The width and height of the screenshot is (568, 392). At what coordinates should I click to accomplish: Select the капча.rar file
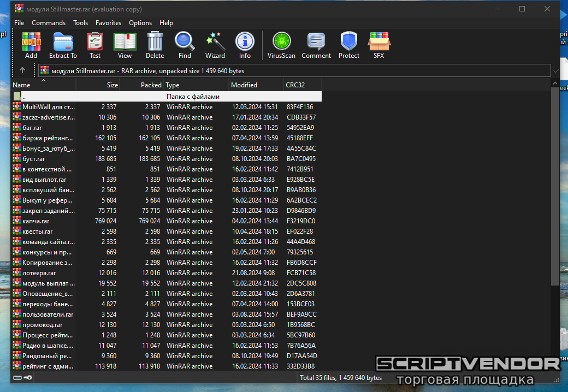36,221
